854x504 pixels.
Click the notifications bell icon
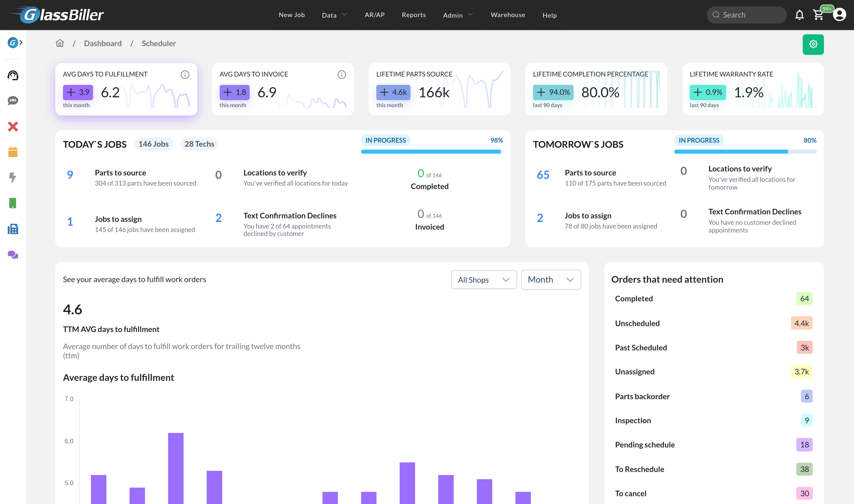click(x=799, y=15)
